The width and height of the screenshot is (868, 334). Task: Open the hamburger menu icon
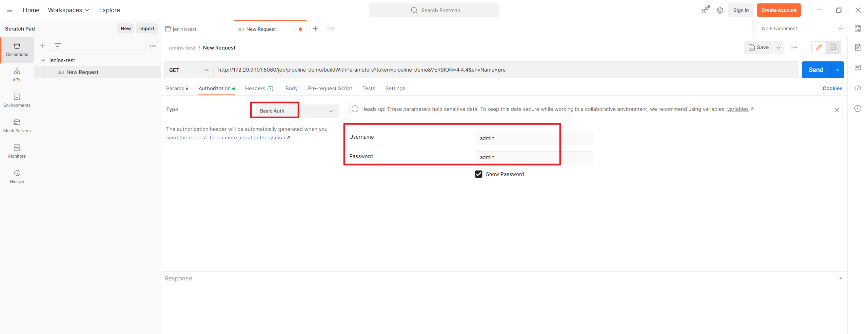(x=10, y=10)
